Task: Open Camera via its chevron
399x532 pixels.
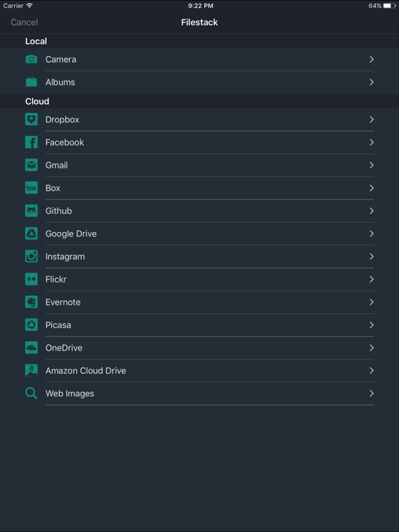Action: [371, 59]
